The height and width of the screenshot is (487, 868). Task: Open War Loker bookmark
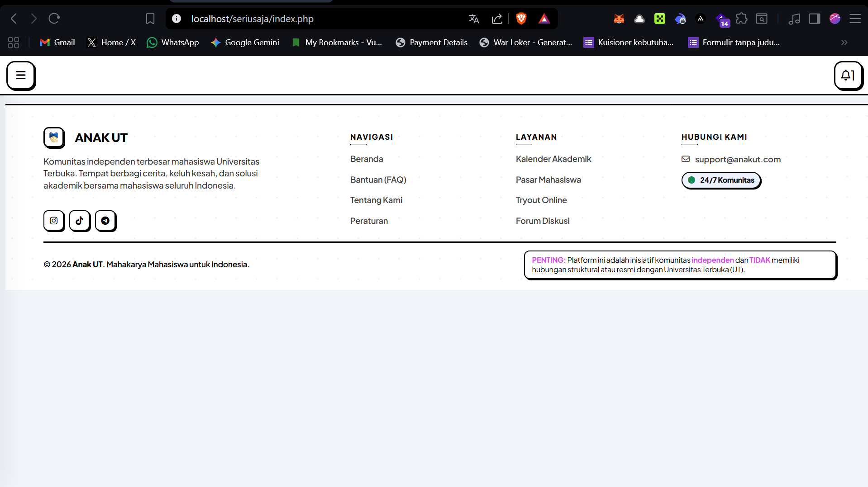[x=526, y=43]
